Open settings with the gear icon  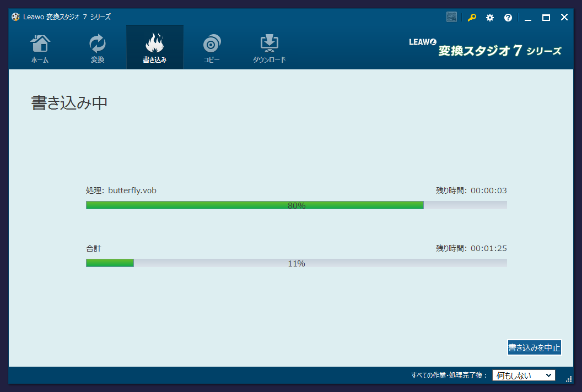[490, 18]
